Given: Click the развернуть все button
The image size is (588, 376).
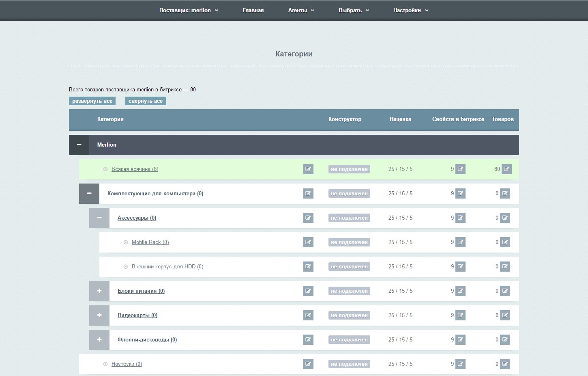Looking at the screenshot, I should 92,101.
